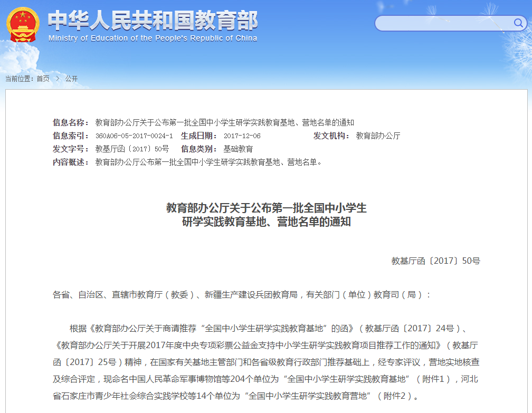Click the content summary sentence text
The image size is (532, 413).
[208, 162]
